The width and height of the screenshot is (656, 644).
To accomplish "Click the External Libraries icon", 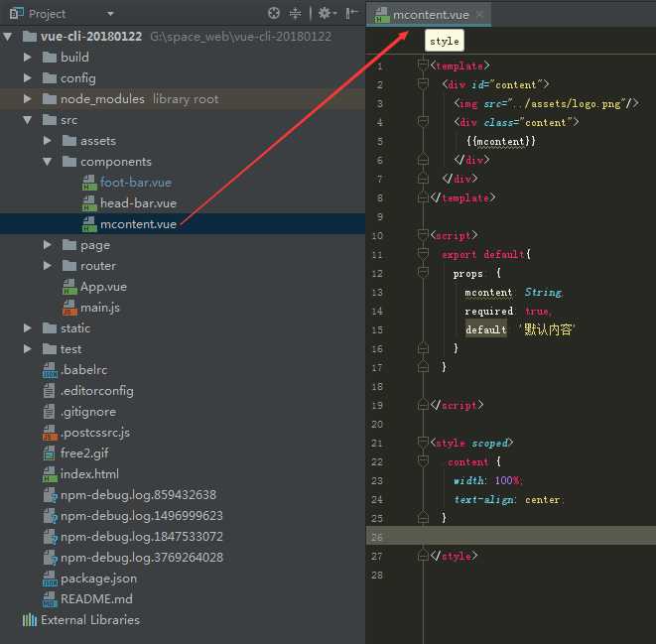I will click(30, 620).
